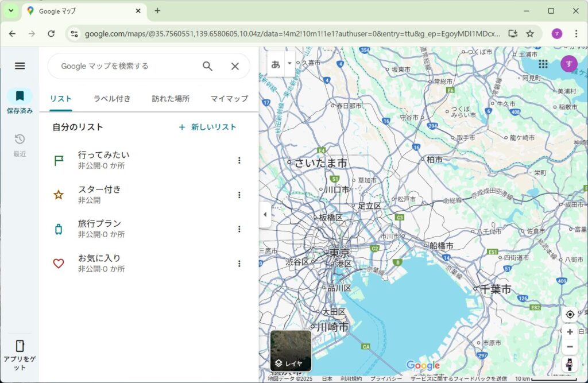The image size is (588, 383).
Task: Click the さいたま市 map label
Action: tap(320, 163)
